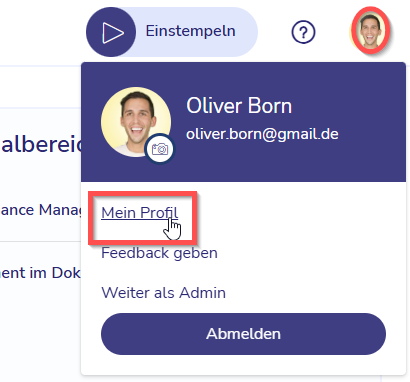Click the large profile picture of Oliver Born
The image size is (410, 382).
click(136, 122)
